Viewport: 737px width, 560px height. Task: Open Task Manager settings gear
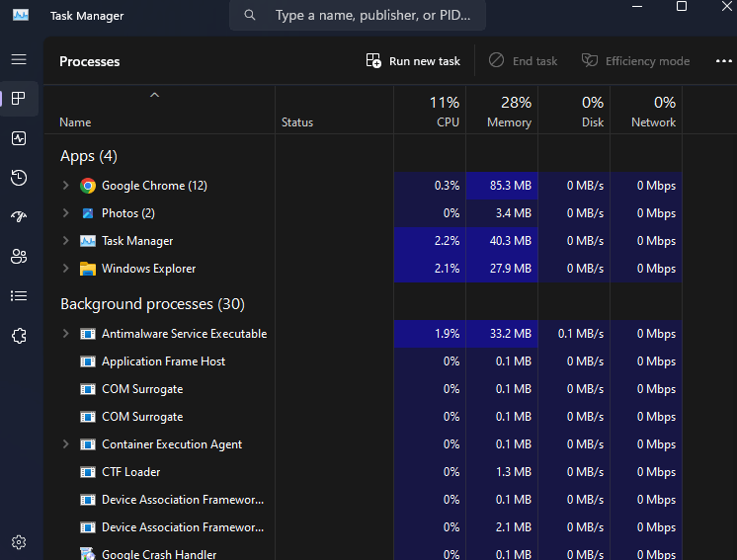(19, 541)
